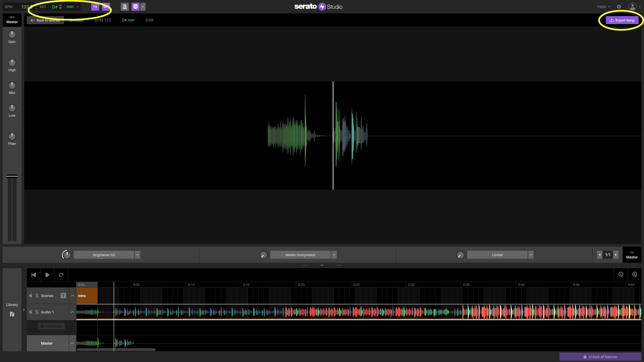Toggle the loop playback button
This screenshot has height=362, width=644.
point(61,275)
